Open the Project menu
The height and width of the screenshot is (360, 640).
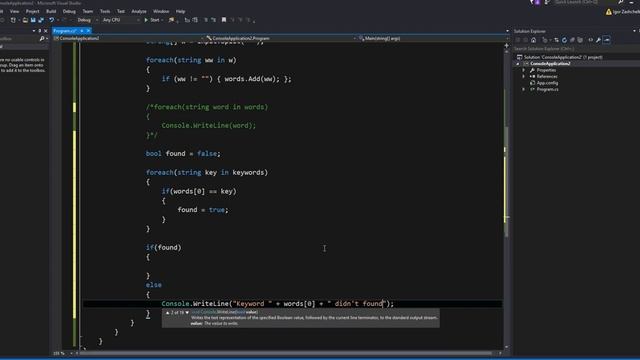tap(33, 11)
